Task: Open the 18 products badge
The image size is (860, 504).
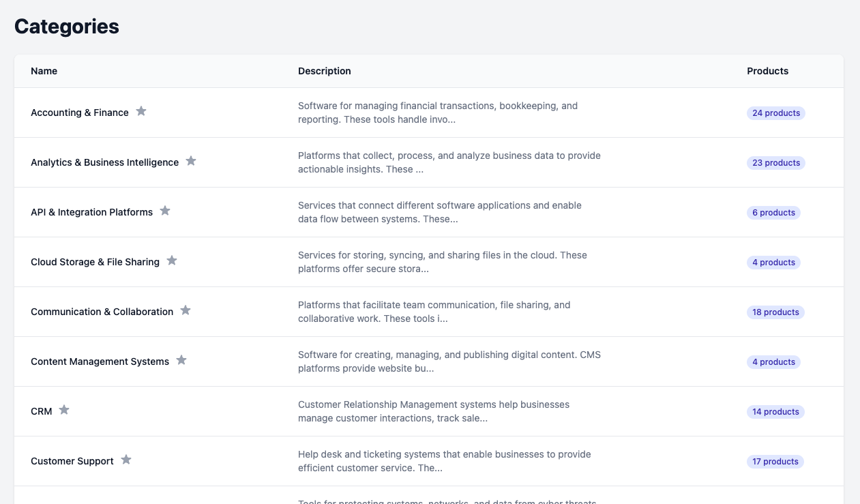Action: (x=775, y=312)
